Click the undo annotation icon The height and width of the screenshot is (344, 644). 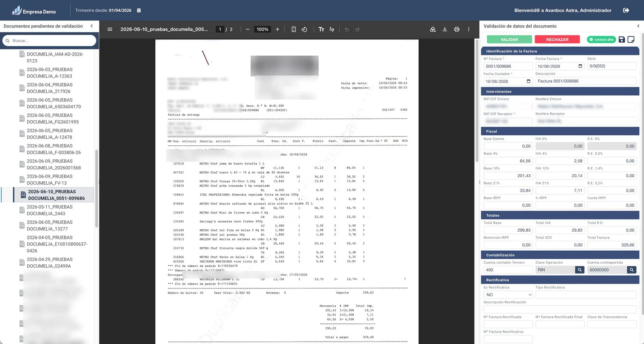point(347,29)
